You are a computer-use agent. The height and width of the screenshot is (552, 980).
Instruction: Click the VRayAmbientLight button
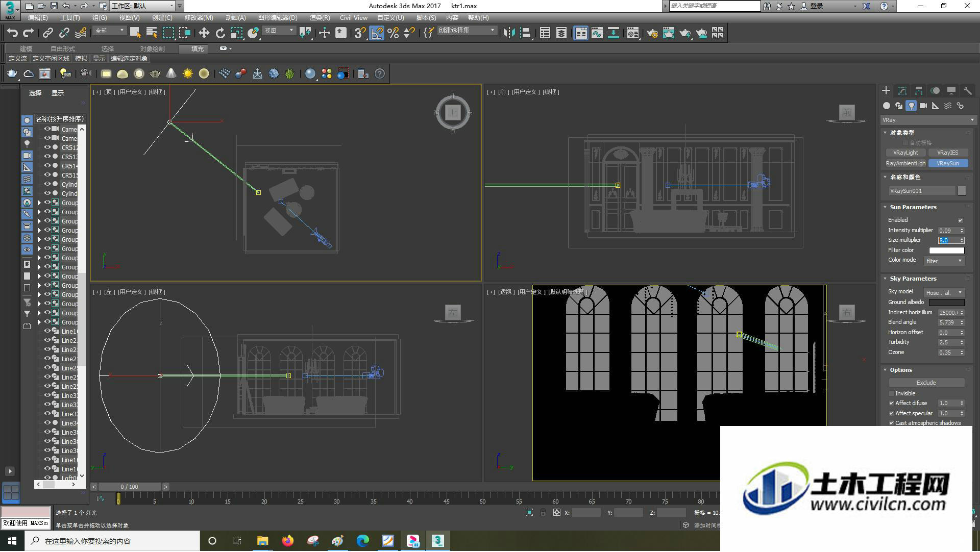coord(905,164)
